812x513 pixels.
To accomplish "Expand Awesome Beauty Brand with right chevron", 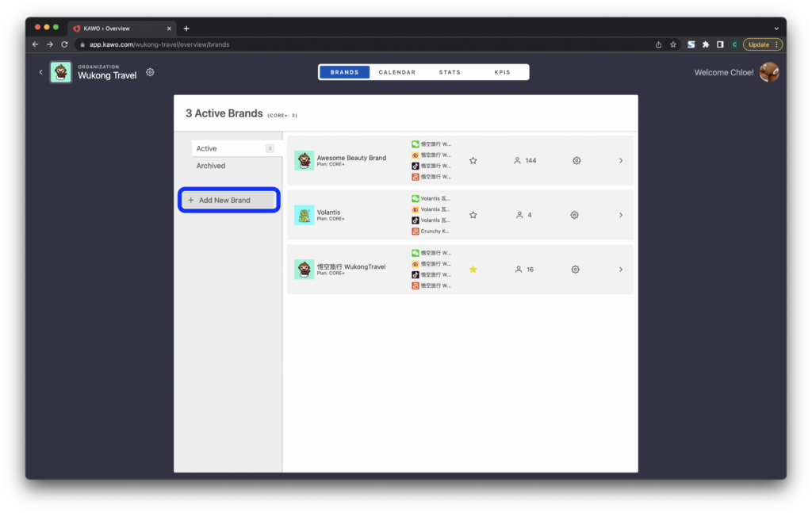I will point(620,160).
